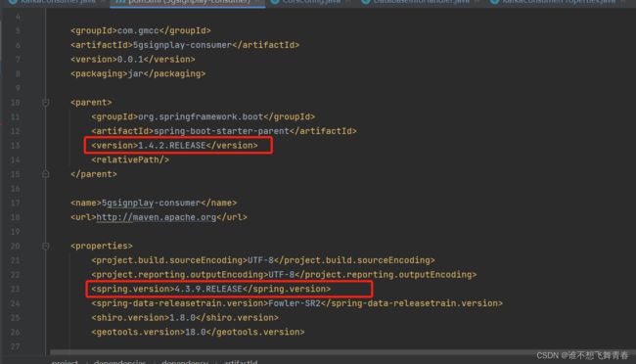
Task: Click the name 5gsignplay-consumer line
Action: point(154,203)
